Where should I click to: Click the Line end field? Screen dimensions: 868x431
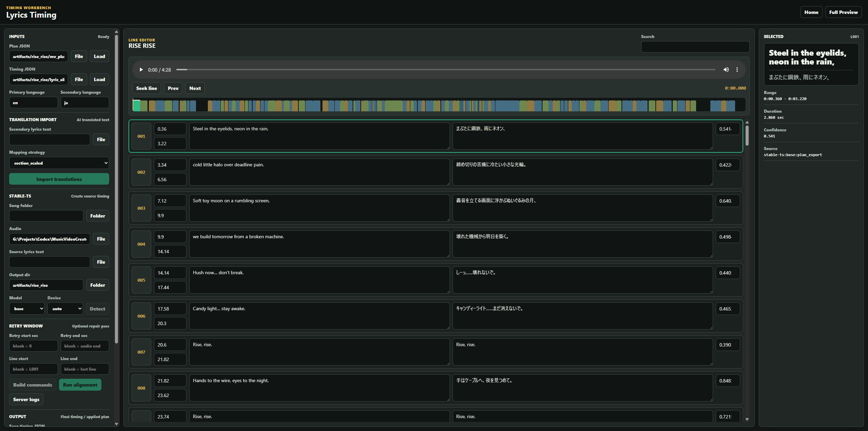pos(85,369)
